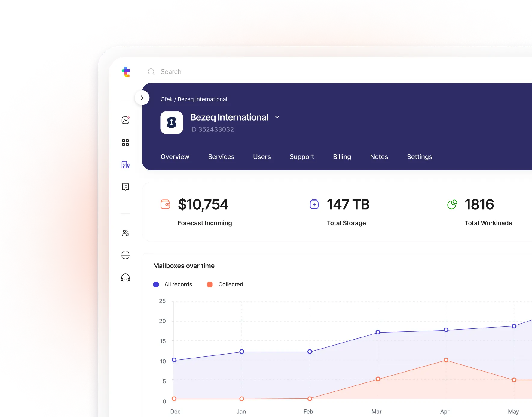This screenshot has width=532, height=417.
Task: Go to the Settings tab
Action: (419, 157)
